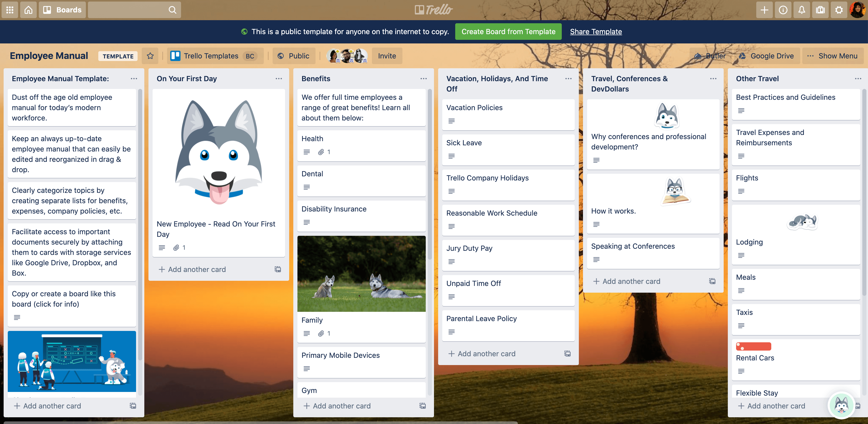Click the notifications bell icon
The width and height of the screenshot is (868, 424).
tap(802, 9)
